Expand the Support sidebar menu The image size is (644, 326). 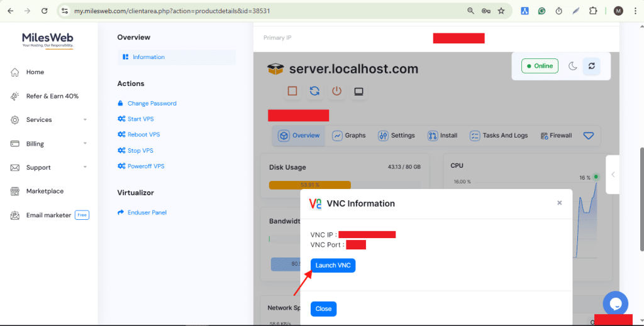pyautogui.click(x=48, y=168)
